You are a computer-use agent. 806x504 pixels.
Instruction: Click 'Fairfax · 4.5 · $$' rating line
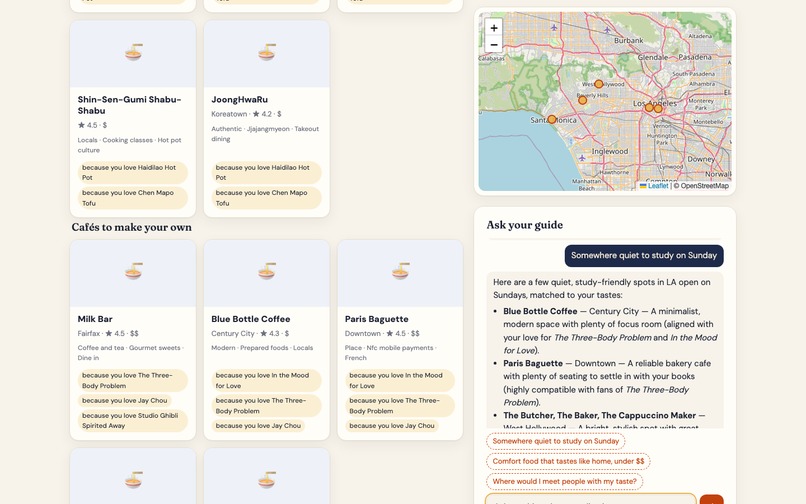(108, 334)
